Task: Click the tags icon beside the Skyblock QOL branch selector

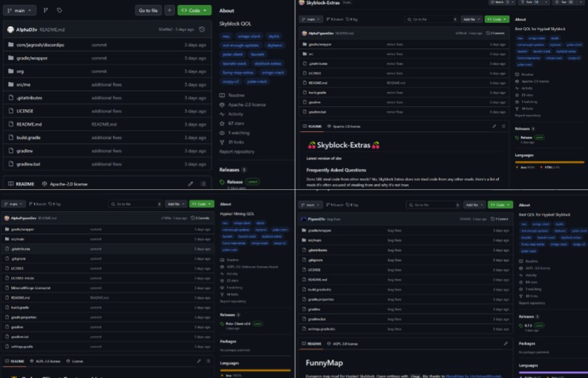Action: 59,11
